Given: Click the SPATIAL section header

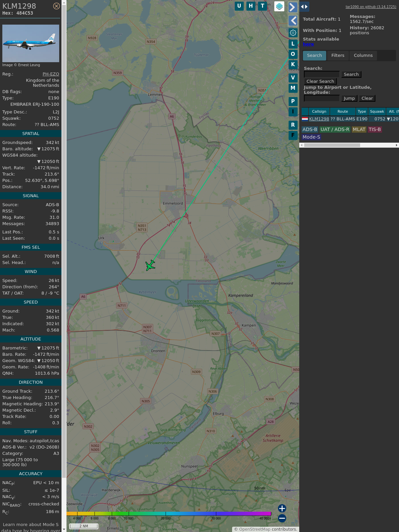Looking at the screenshot, I should [31, 134].
